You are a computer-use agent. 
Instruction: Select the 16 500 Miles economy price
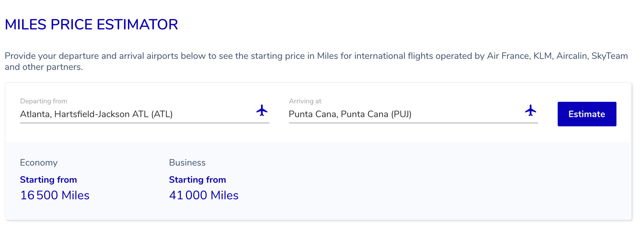coord(55,195)
